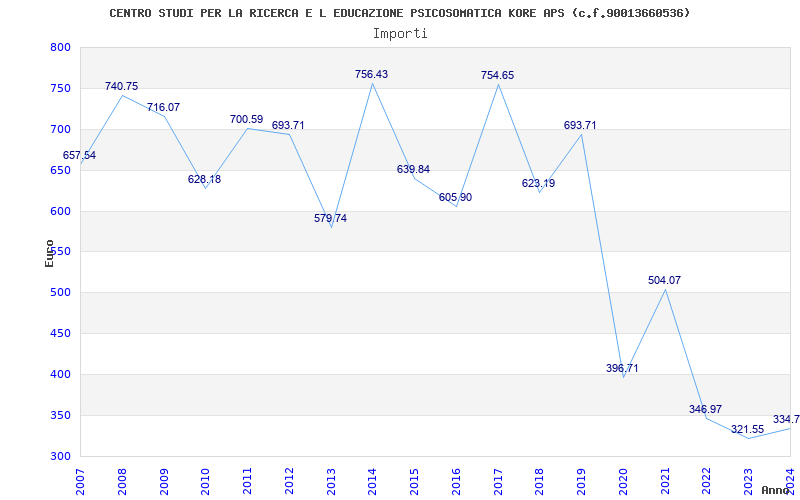
Task: Click the 716.07 value label
Action: tap(163, 107)
